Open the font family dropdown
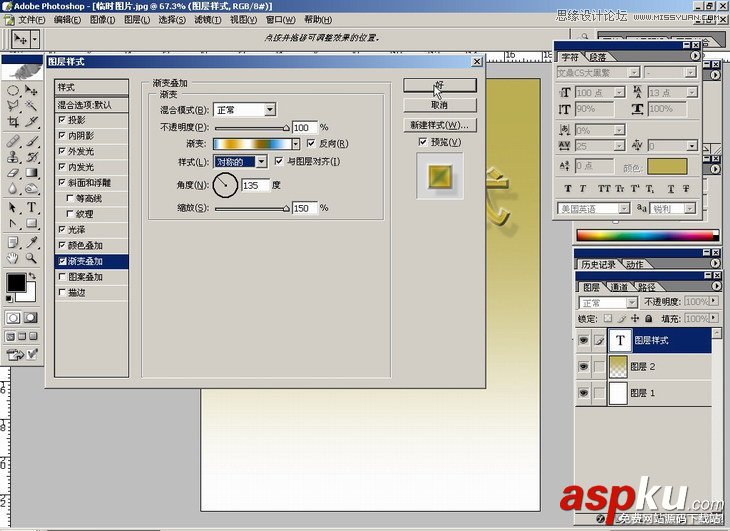Screen dimensions: 730x531 click(x=634, y=73)
